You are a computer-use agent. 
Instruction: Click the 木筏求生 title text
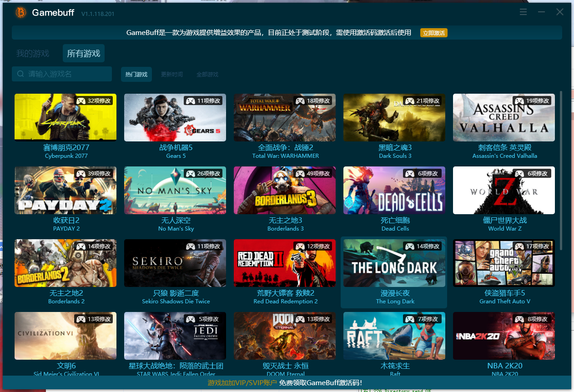pyautogui.click(x=395, y=366)
